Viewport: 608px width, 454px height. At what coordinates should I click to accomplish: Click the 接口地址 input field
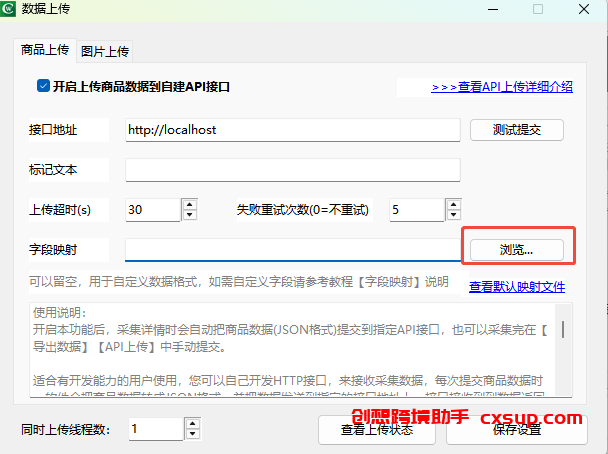tap(292, 130)
